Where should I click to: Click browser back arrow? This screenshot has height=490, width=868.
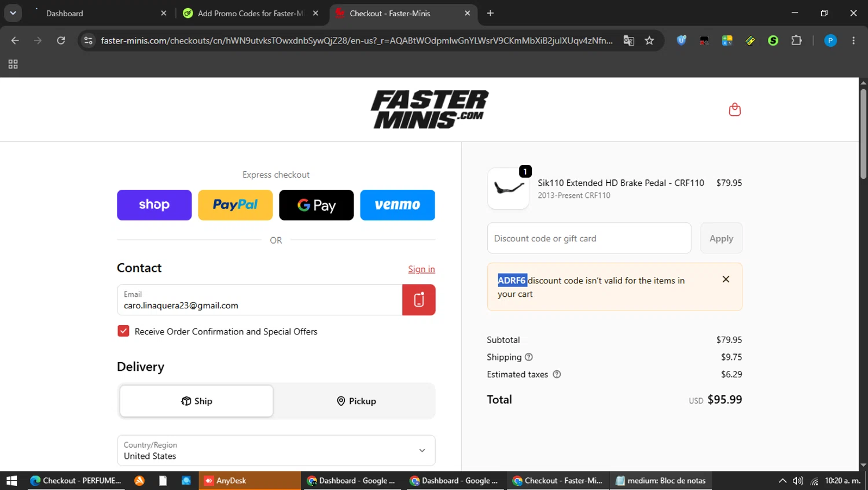coord(15,40)
